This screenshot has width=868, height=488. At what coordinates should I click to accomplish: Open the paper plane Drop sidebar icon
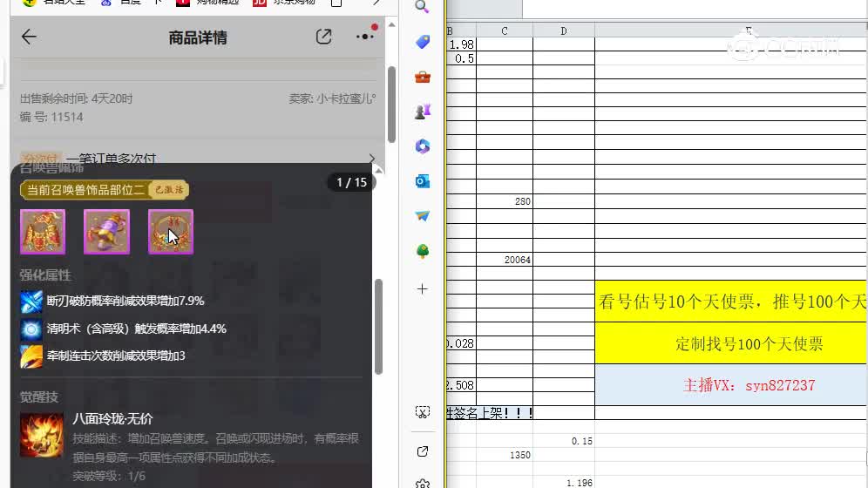click(x=423, y=216)
